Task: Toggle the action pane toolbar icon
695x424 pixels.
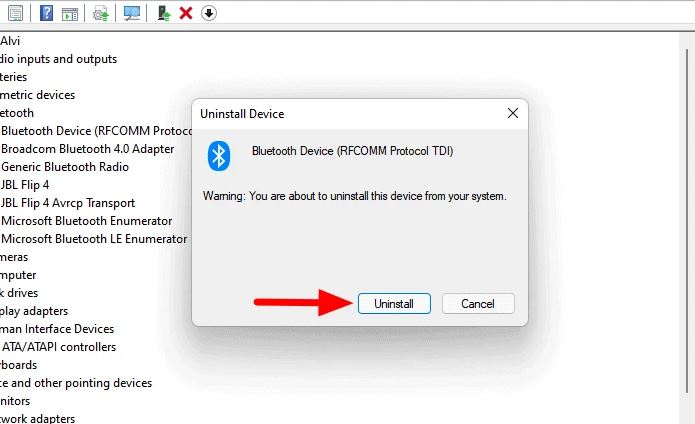Action: 69,13
